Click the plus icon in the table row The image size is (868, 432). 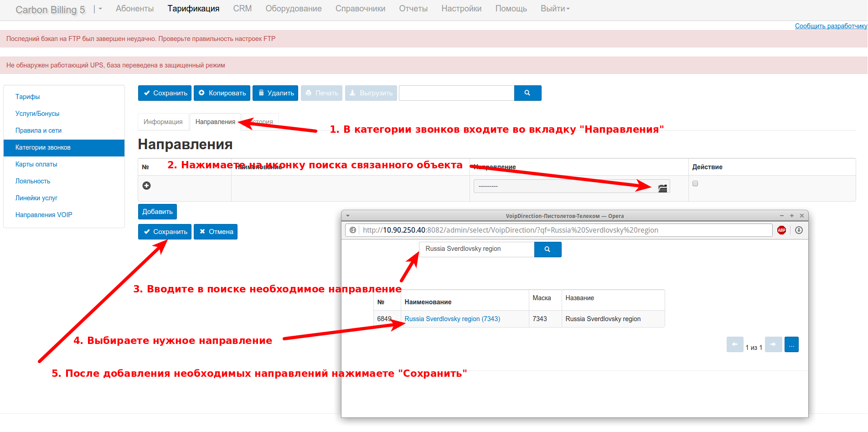[x=146, y=186]
